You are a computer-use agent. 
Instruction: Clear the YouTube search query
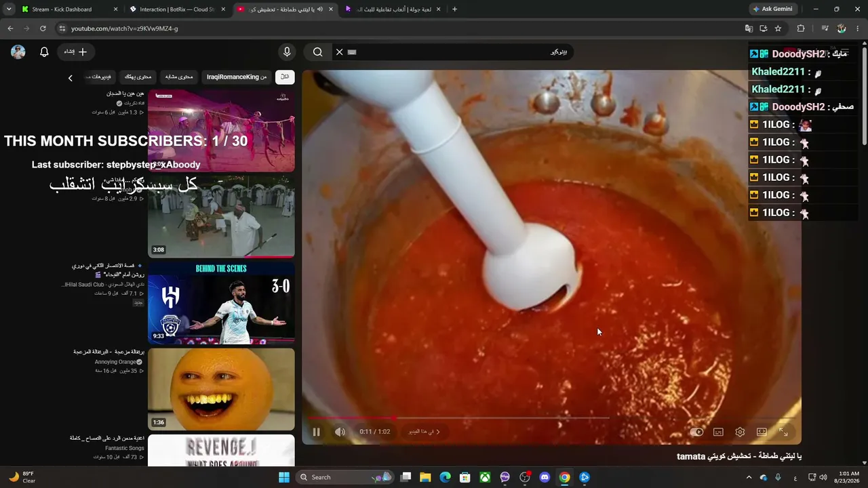[x=339, y=52]
